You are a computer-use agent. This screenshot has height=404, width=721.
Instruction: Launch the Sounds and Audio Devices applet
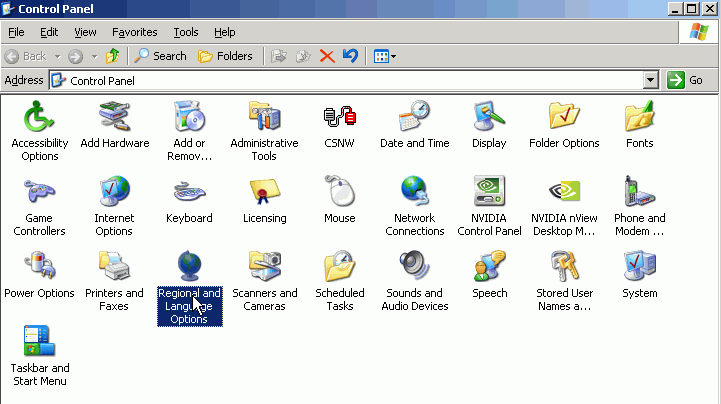pos(414,268)
